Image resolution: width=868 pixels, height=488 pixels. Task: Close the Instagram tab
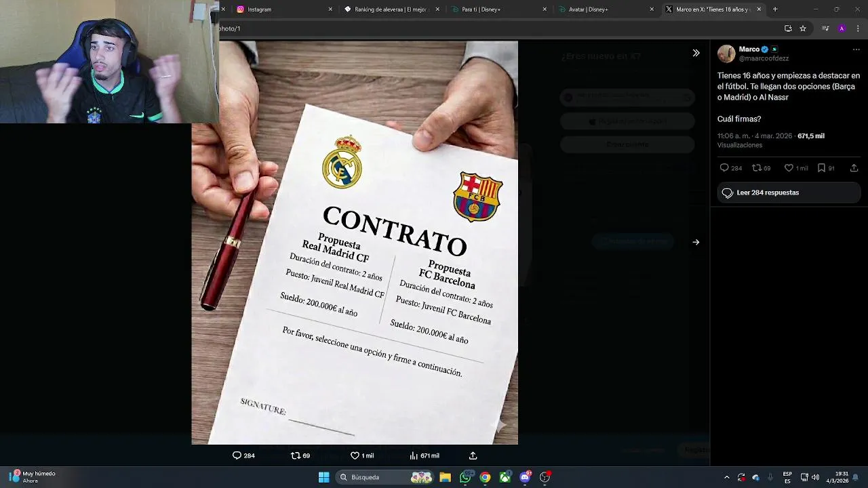click(330, 9)
